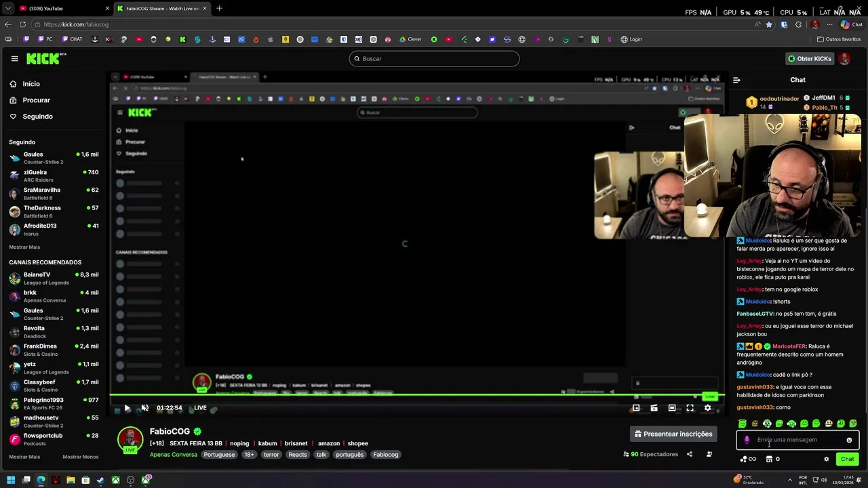Open Gaules Counter-Strike 2 followed channel
The width and height of the screenshot is (868, 488).
[x=54, y=158]
